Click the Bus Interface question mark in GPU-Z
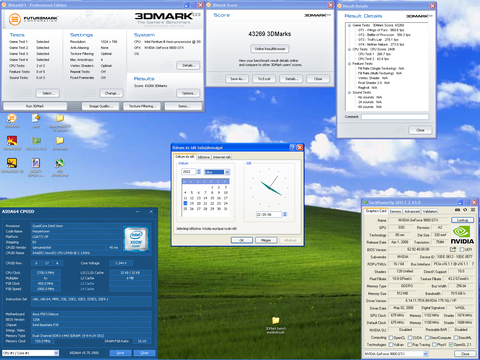480x360 pixels. pos(473,264)
